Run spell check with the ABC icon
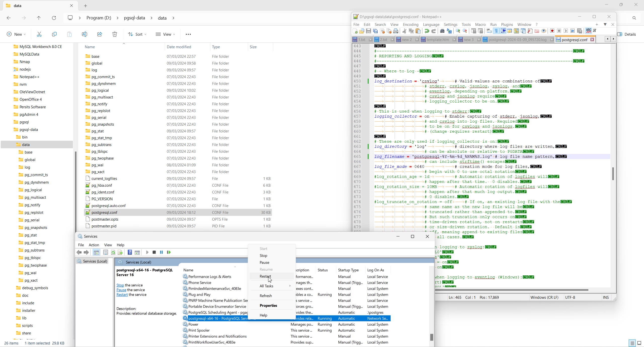The height and width of the screenshot is (347, 644). 589,31
